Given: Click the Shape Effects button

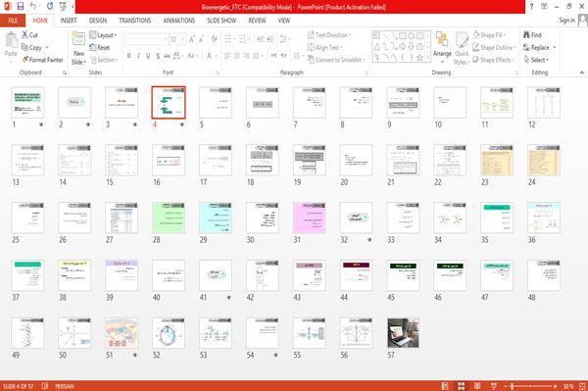Looking at the screenshot, I should coord(494,60).
